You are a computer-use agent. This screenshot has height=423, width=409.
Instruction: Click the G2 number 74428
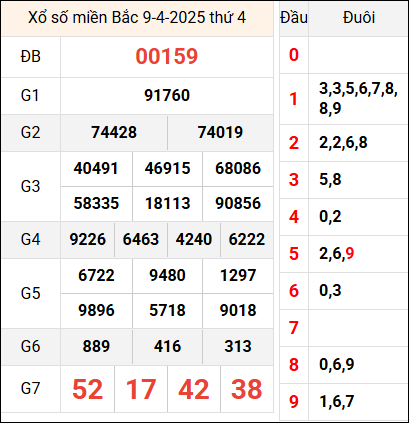click(x=114, y=132)
